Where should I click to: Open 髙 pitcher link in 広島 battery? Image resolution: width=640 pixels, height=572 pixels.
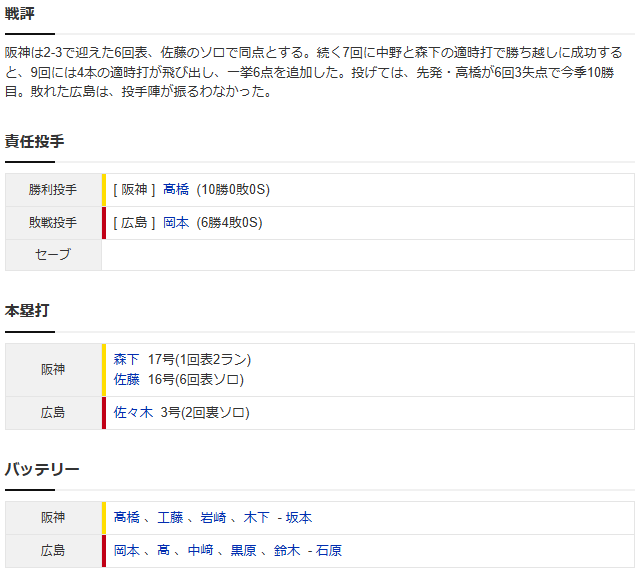coord(163,550)
